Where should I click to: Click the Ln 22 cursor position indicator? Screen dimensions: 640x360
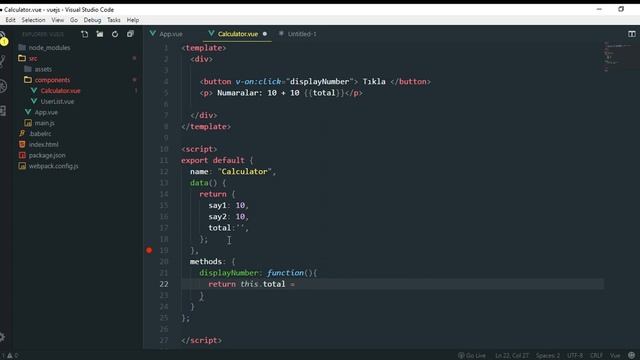click(x=512, y=356)
